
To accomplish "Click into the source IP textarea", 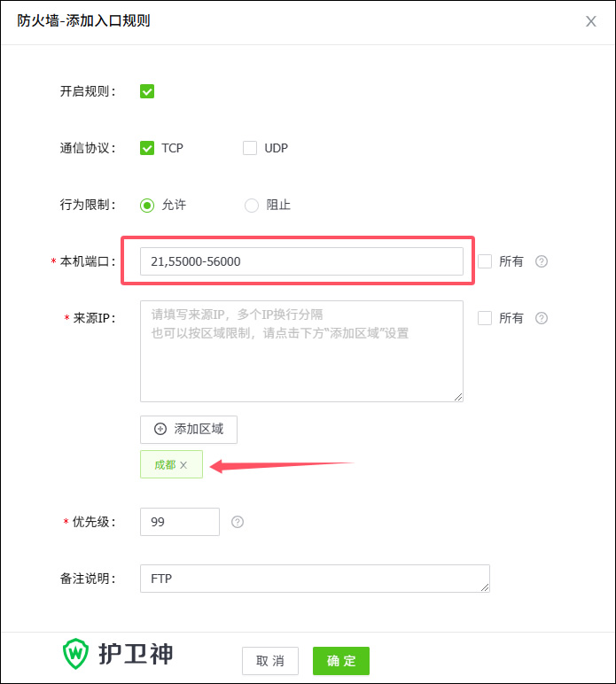I will click(301, 351).
